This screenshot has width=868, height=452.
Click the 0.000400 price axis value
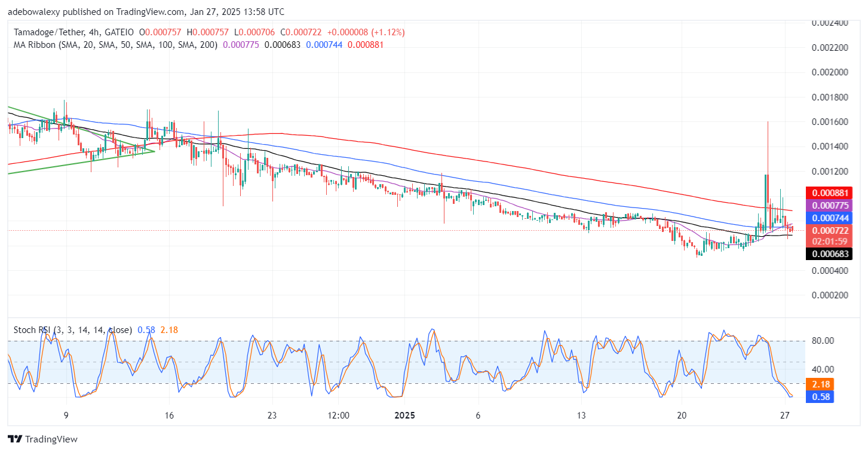[x=830, y=270]
